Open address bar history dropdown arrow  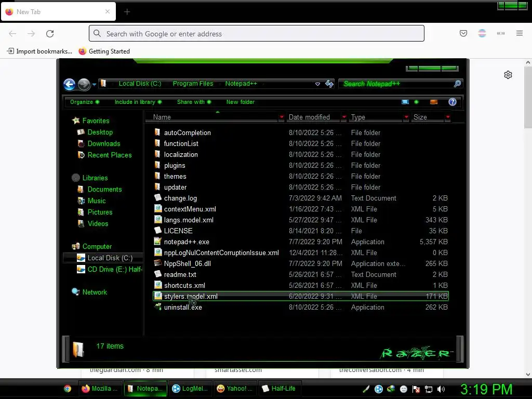coord(317,84)
